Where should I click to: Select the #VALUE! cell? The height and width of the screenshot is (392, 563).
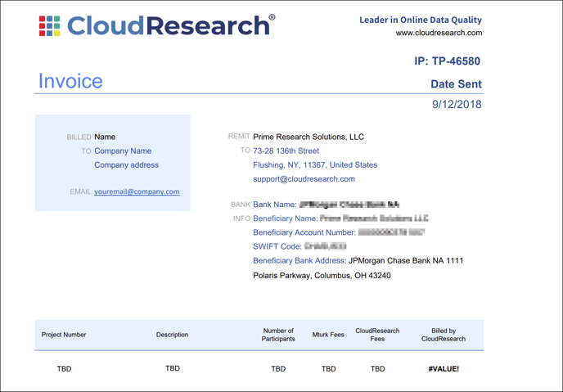444,368
